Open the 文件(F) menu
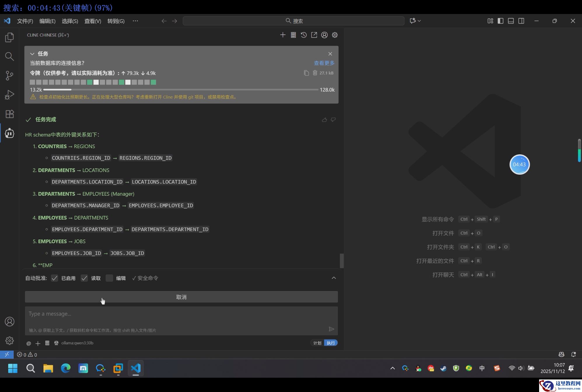The height and width of the screenshot is (392, 582). coord(25,21)
